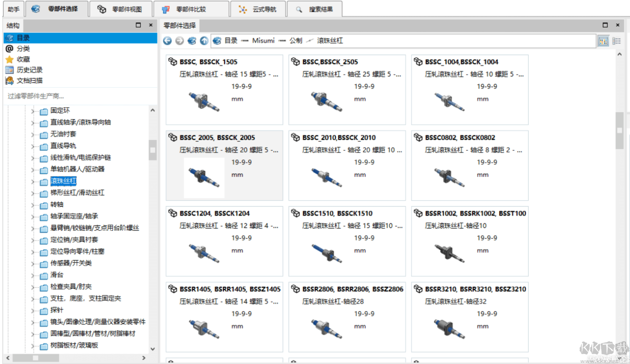
Task: Select 目录 in the 结构 panel
Action: pyautogui.click(x=80, y=38)
